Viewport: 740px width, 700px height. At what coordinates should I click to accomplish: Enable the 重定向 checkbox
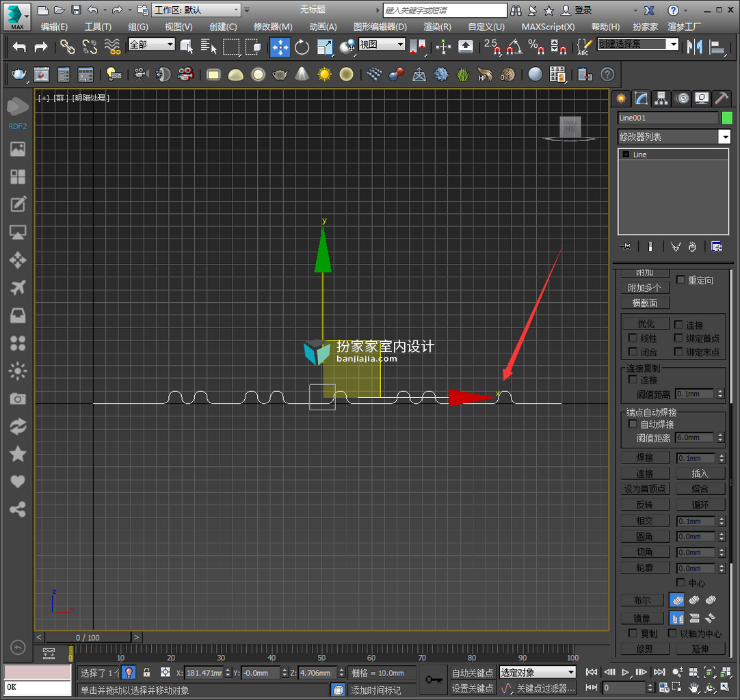click(x=680, y=280)
